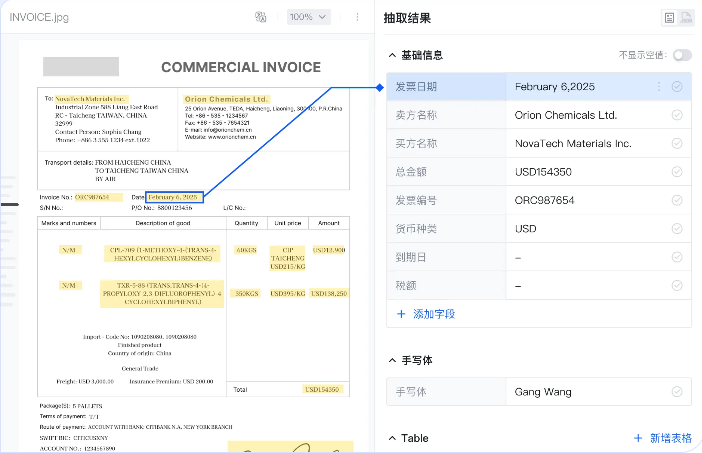Viewport: 702px width, 453px height.
Task: Click the highlighted date February 6, 2025 on invoice
Action: [174, 198]
